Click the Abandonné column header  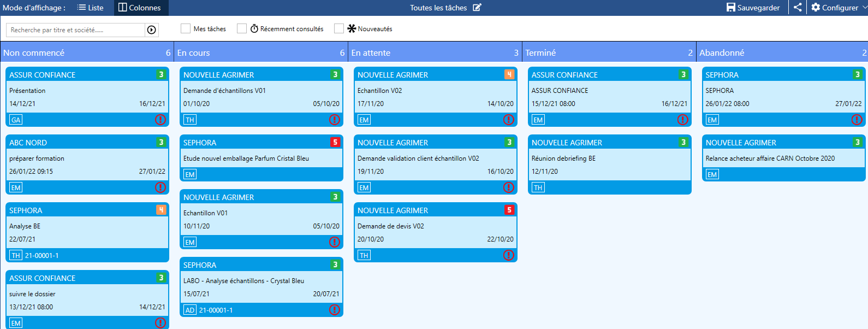pyautogui.click(x=782, y=52)
